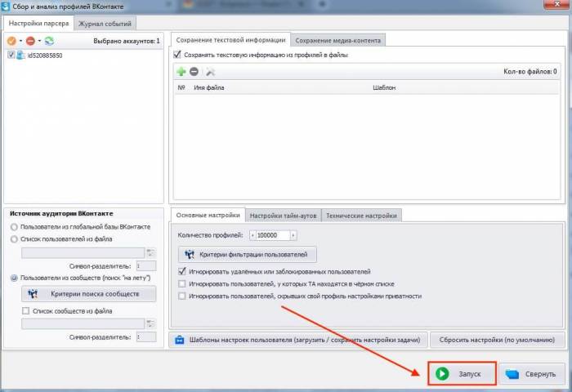This screenshot has width=572, height=392.
Task: Select 'Пользователи из глобальной базы ВКонтакте' radio
Action: pos(14,226)
